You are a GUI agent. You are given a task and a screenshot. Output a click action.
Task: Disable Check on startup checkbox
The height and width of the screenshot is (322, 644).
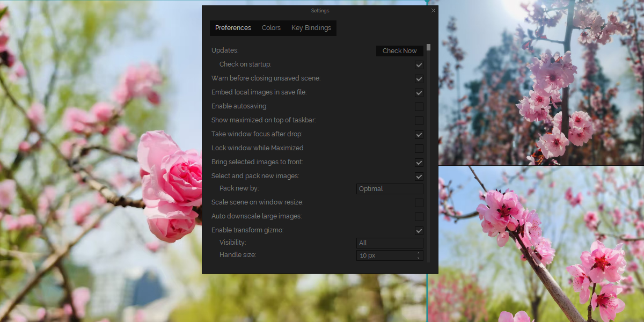tap(419, 65)
